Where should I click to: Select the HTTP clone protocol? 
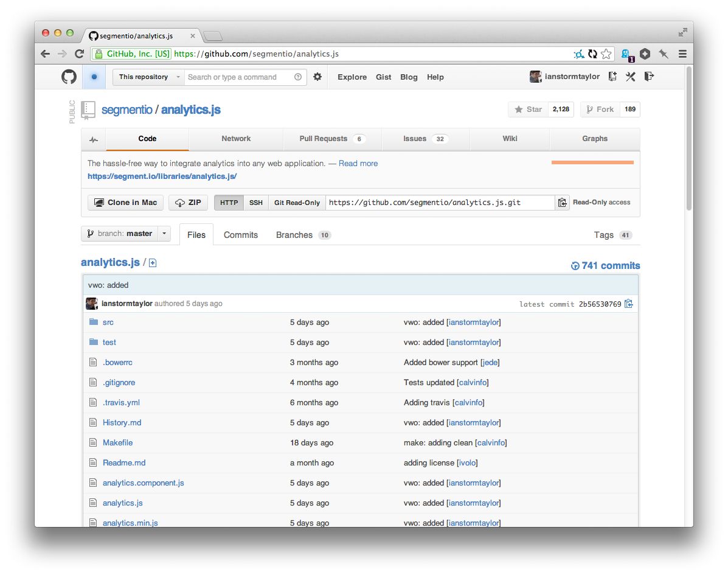tap(229, 203)
